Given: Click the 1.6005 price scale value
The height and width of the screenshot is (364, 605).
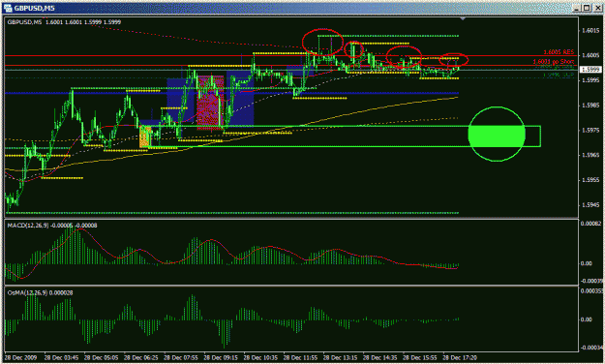Looking at the screenshot, I should [590, 55].
